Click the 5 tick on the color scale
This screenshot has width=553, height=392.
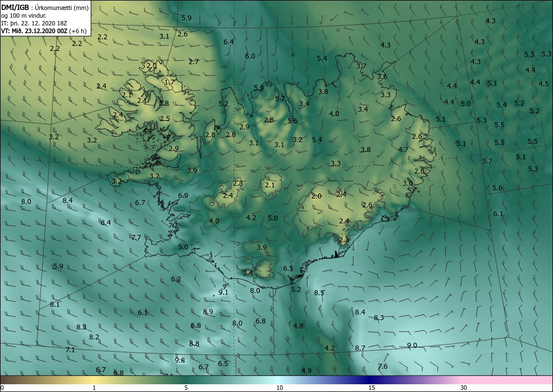tap(186, 388)
